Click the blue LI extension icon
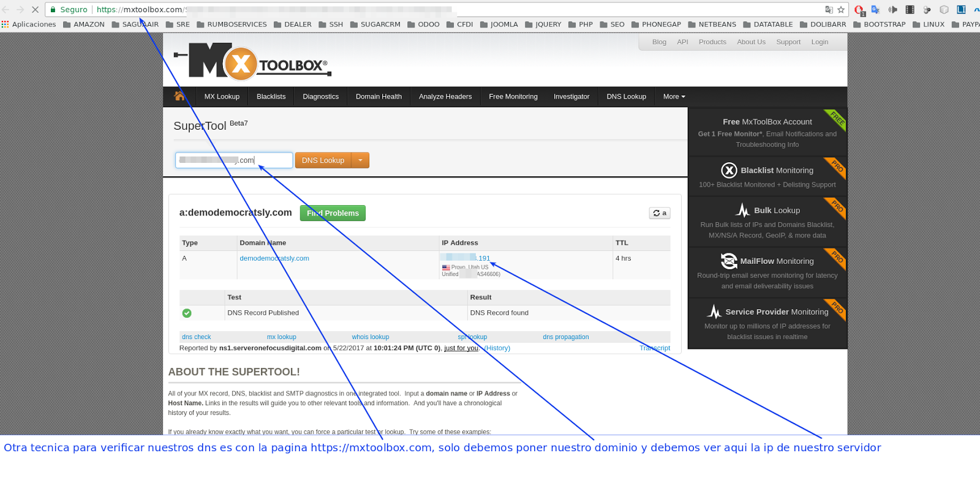Viewport: 980px width, 494px height. tap(961, 9)
